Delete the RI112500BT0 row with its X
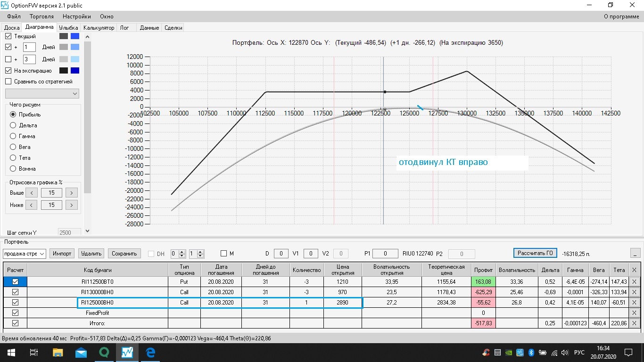This screenshot has height=362, width=644. tap(634, 281)
